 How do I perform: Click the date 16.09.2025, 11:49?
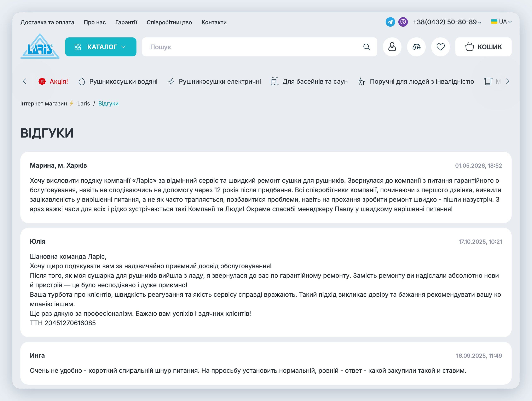click(x=479, y=356)
